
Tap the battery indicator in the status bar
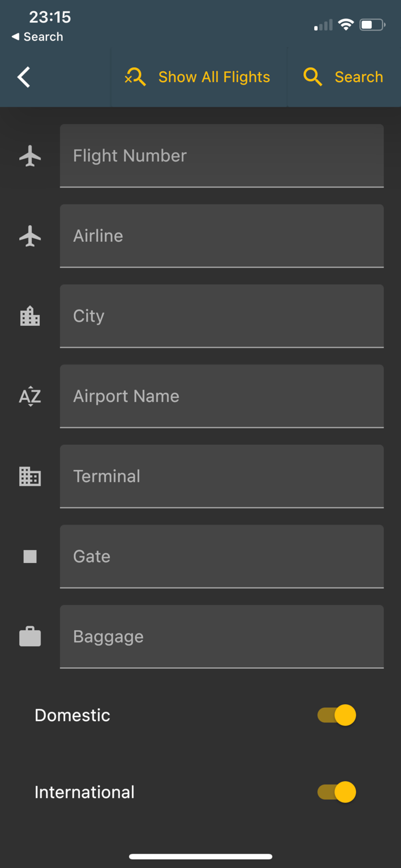point(373,25)
